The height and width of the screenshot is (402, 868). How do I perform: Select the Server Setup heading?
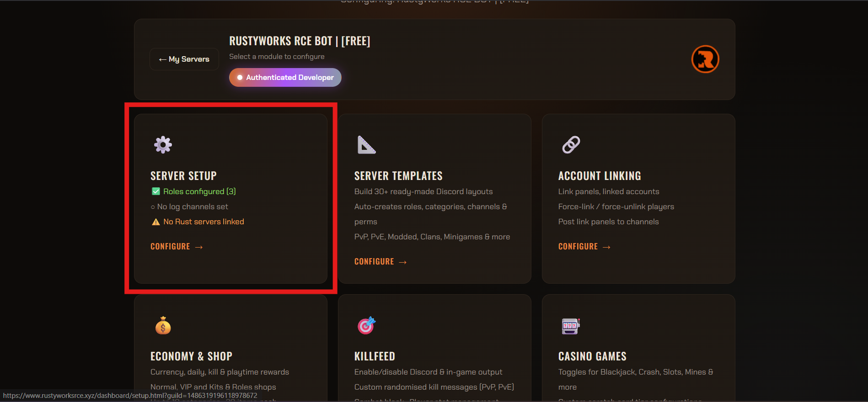pyautogui.click(x=183, y=176)
